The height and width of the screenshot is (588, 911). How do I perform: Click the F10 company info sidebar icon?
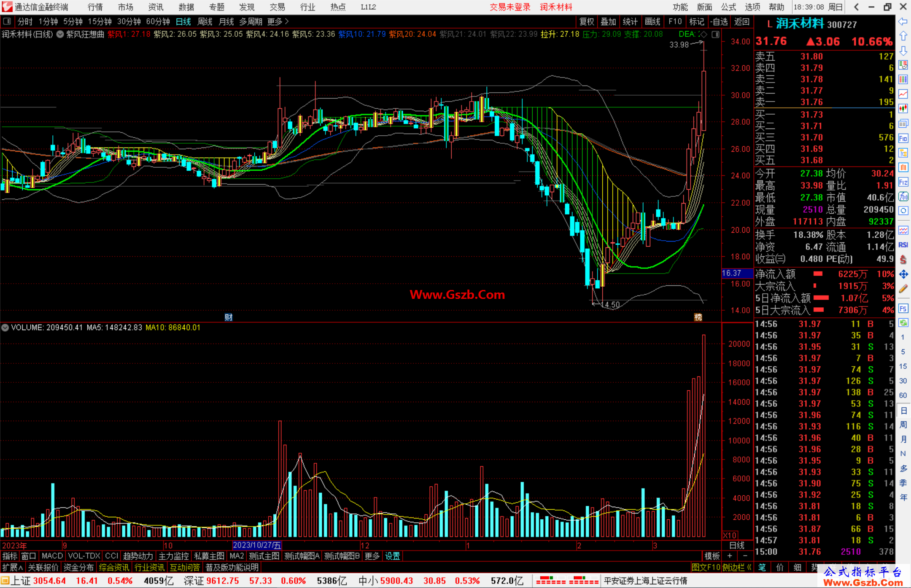903,138
